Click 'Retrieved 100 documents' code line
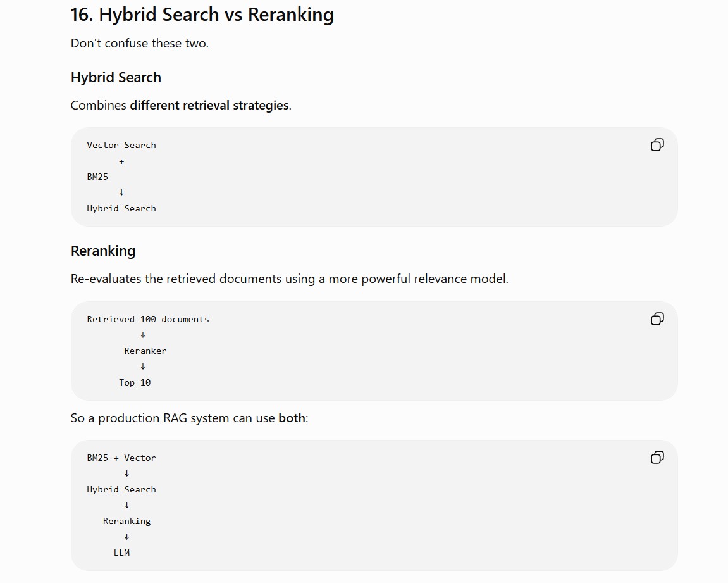Viewport: 728px width, 583px height. pyautogui.click(x=147, y=319)
